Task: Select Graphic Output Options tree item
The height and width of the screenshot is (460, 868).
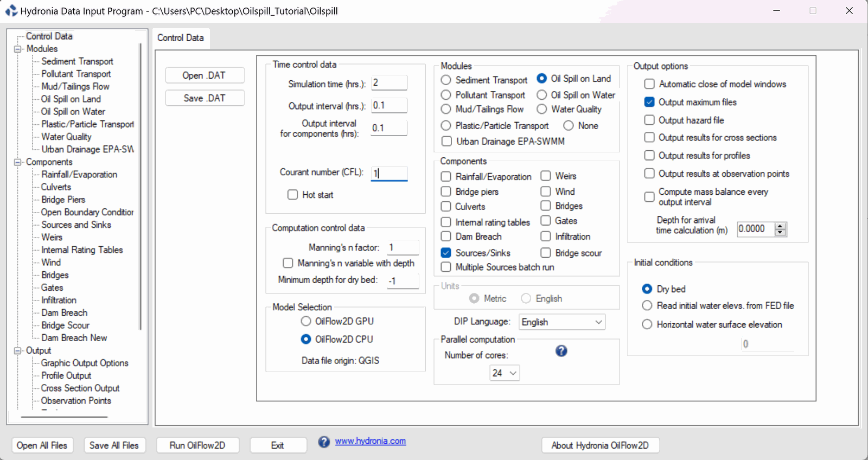Action: [x=85, y=363]
